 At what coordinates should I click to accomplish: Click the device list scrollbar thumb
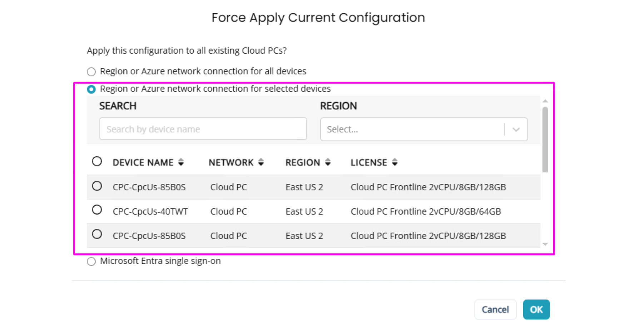[x=545, y=140]
